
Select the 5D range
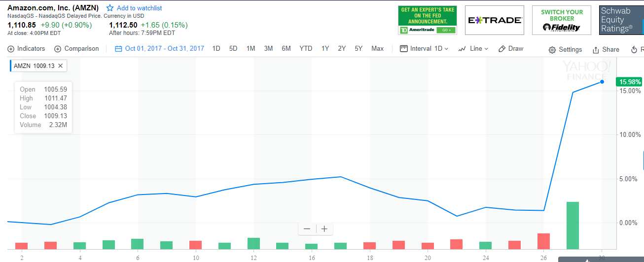point(233,49)
